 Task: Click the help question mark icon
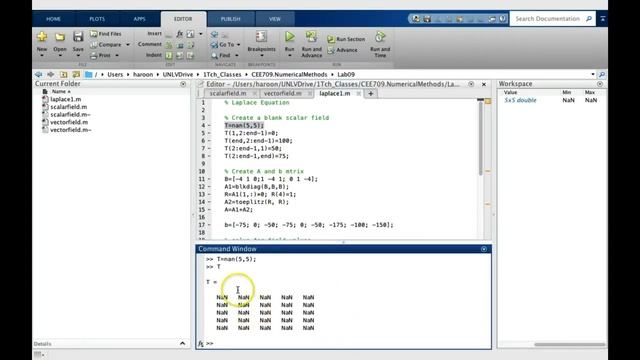coord(502,19)
